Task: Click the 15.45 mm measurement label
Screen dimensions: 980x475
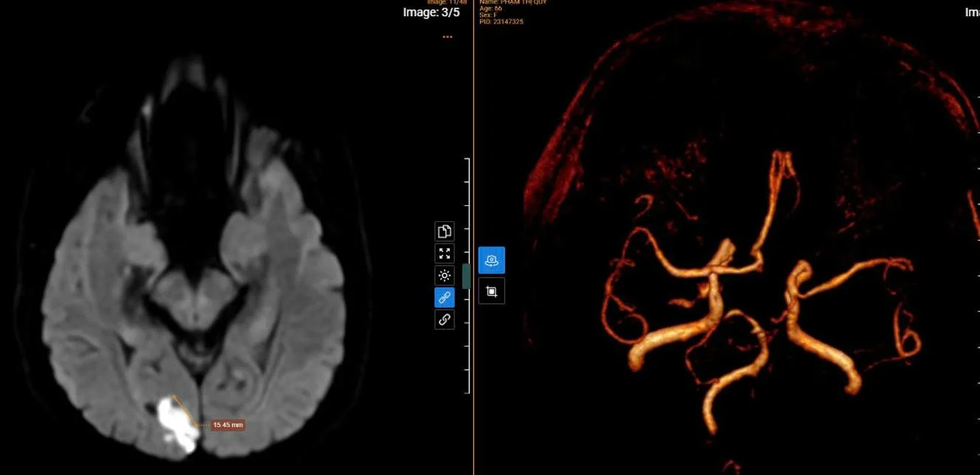Action: pyautogui.click(x=228, y=425)
